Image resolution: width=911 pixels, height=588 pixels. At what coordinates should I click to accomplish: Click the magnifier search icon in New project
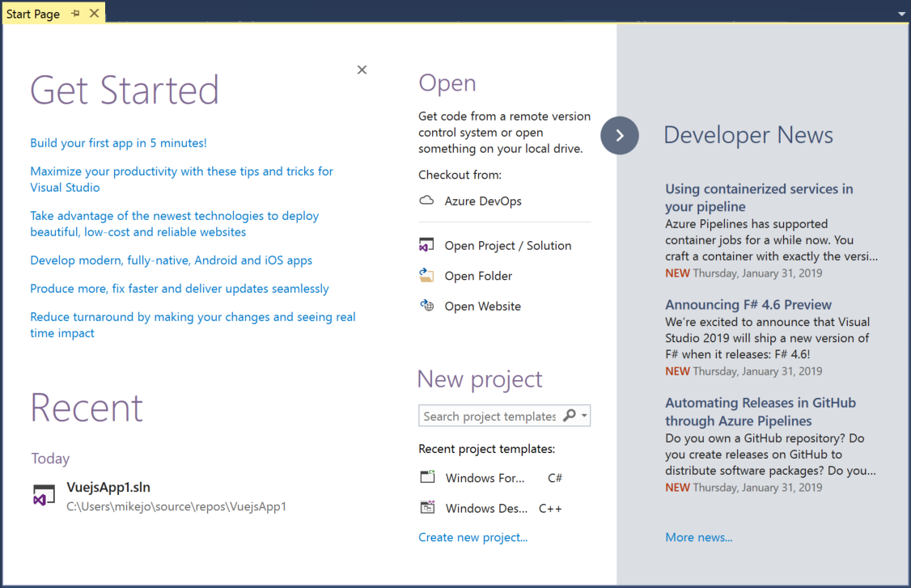point(570,415)
